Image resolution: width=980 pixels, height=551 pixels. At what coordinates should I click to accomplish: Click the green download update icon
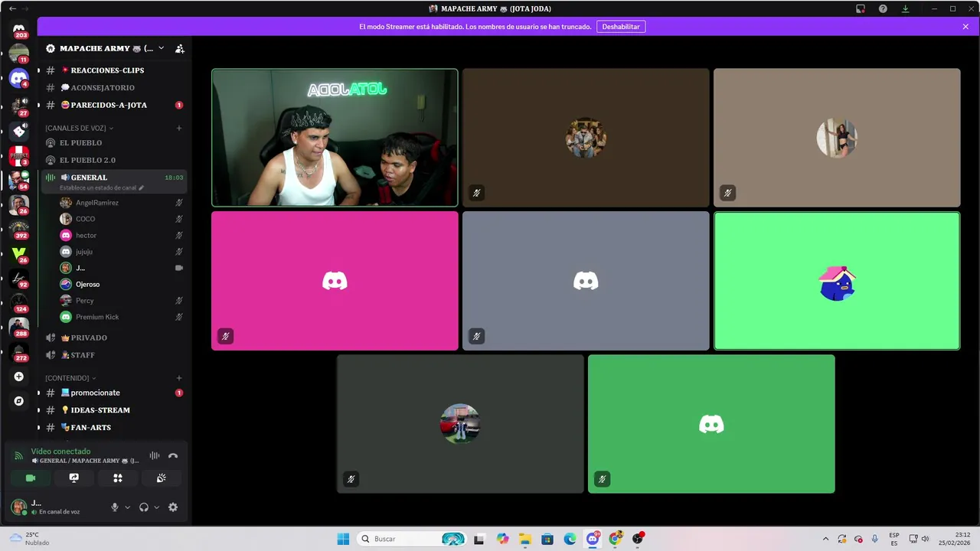pos(905,8)
